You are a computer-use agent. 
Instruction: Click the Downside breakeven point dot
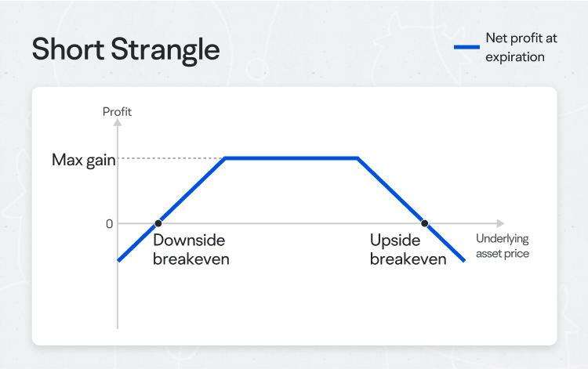158,223
